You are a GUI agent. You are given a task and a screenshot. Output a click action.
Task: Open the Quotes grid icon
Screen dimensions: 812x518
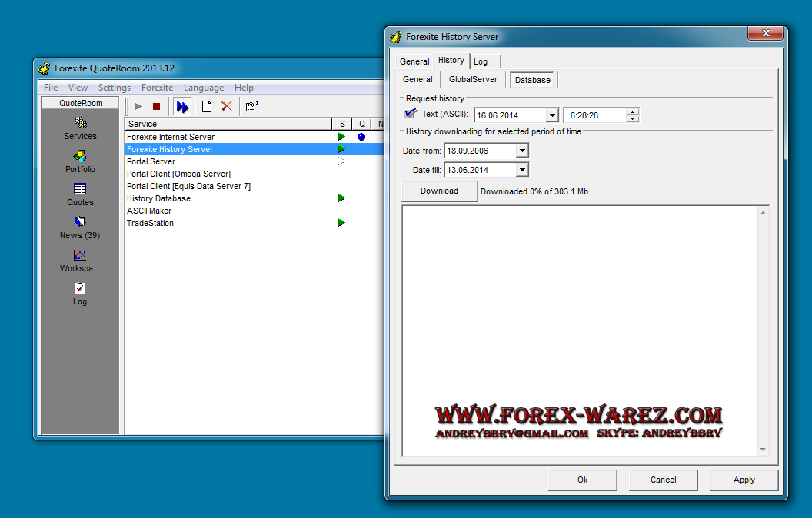click(80, 189)
